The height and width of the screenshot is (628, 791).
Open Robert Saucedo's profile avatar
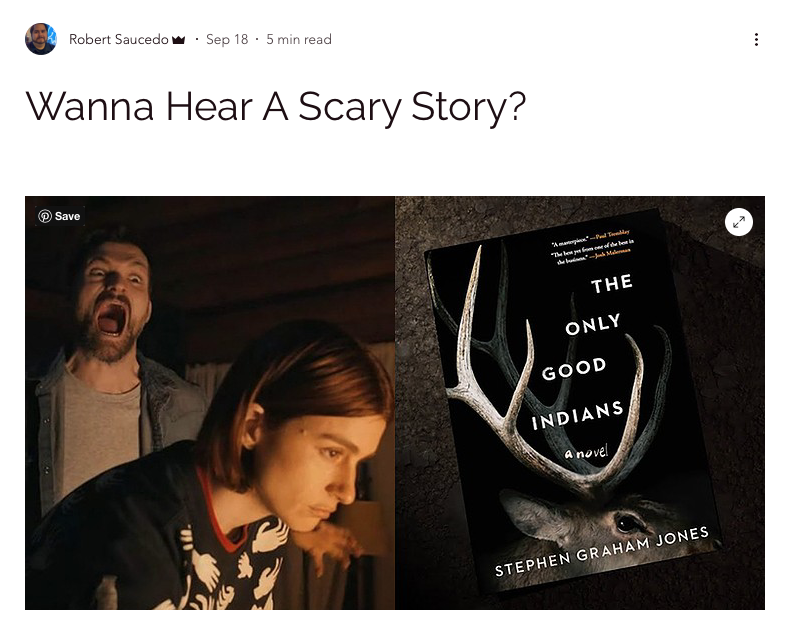41,39
